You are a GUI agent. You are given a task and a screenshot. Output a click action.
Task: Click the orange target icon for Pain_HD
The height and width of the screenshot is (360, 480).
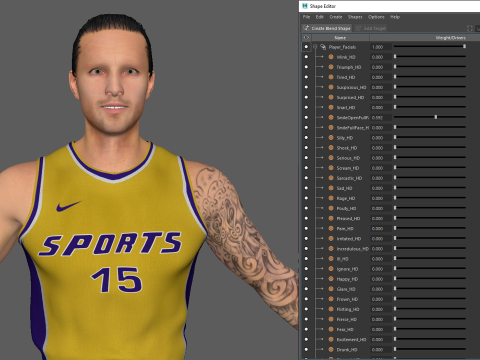pos(331,228)
